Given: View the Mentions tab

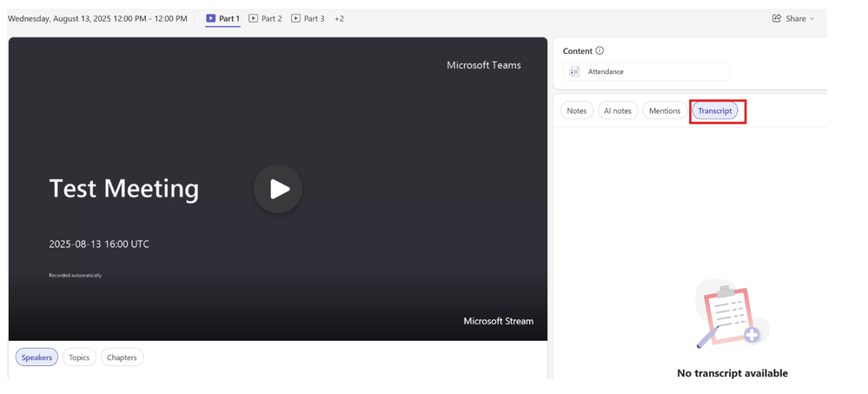Looking at the screenshot, I should pyautogui.click(x=665, y=110).
